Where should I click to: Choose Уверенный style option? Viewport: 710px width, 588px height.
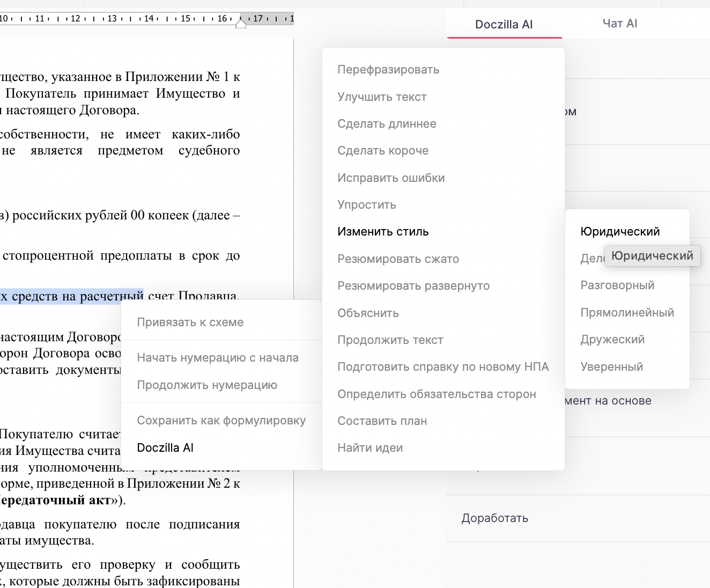point(611,367)
